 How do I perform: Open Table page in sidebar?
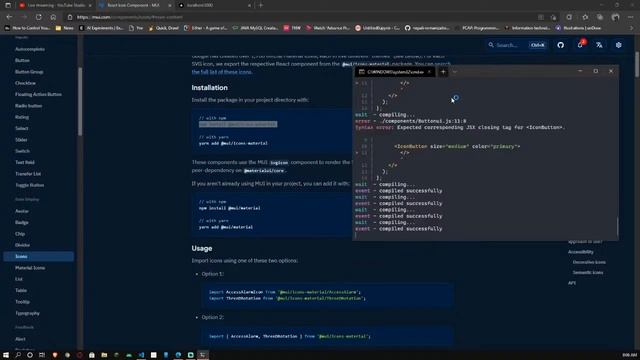click(x=21, y=291)
